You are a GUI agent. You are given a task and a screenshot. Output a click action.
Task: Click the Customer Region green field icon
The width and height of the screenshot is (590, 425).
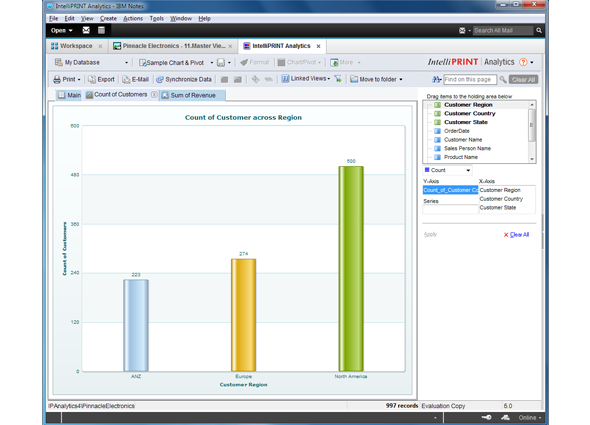[x=437, y=105]
